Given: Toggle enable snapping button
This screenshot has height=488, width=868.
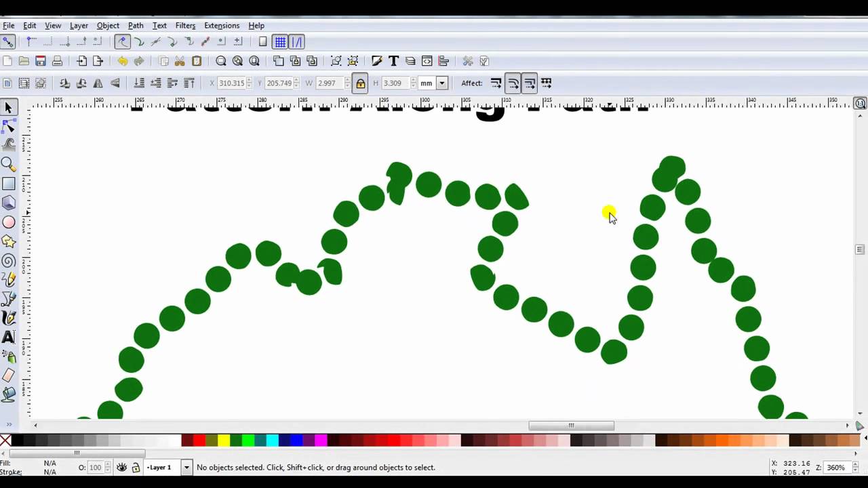Looking at the screenshot, I should (7, 42).
